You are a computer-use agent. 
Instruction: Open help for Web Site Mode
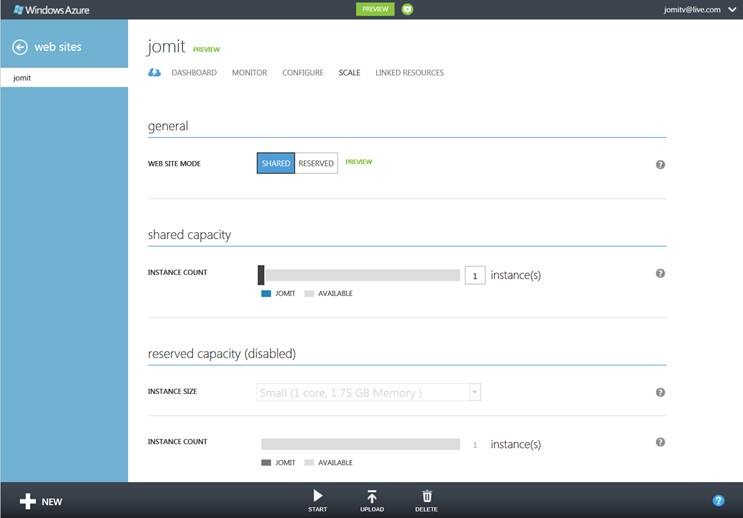(x=660, y=164)
